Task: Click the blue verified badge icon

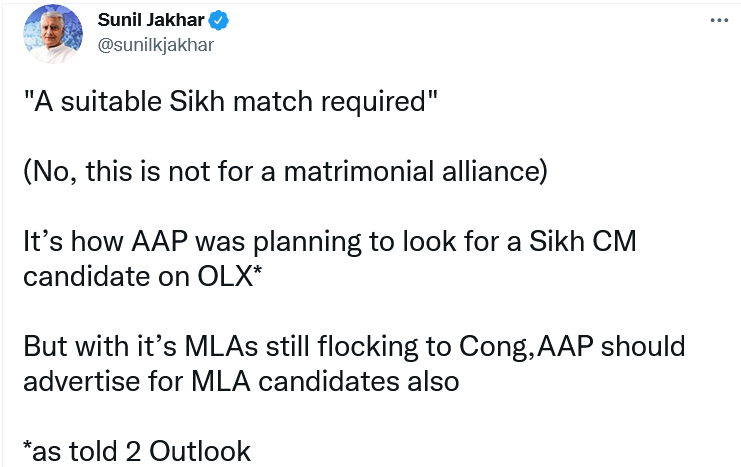Action: (x=219, y=20)
